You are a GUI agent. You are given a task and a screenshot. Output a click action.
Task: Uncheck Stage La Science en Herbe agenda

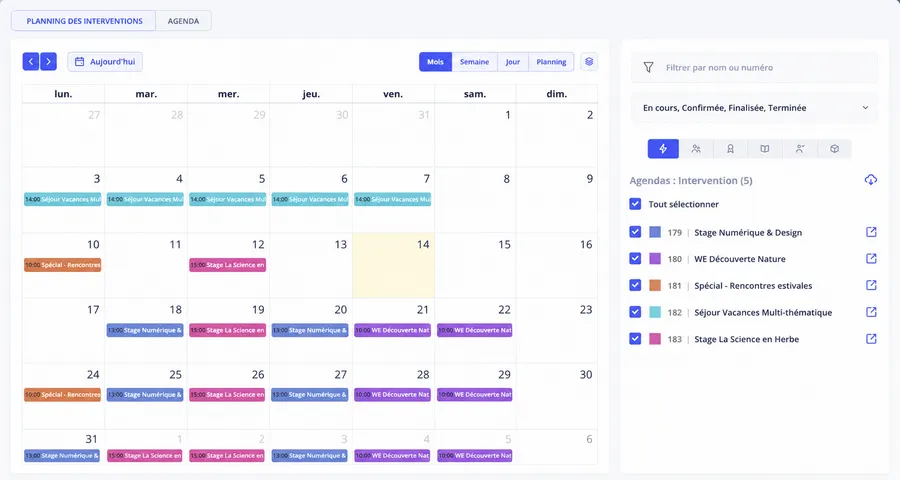point(635,339)
